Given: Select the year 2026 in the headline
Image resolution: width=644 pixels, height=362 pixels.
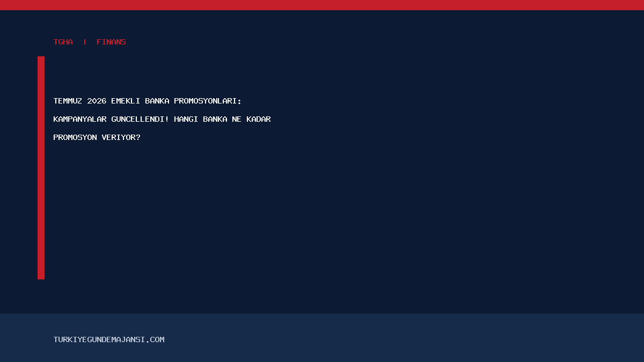Looking at the screenshot, I should pyautogui.click(x=97, y=101).
